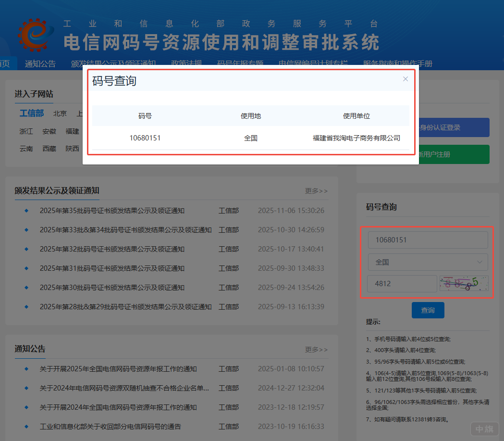This screenshot has height=441, width=504.
Task: Click diamond icon beside 2025年第35批 notice
Action: click(26, 210)
